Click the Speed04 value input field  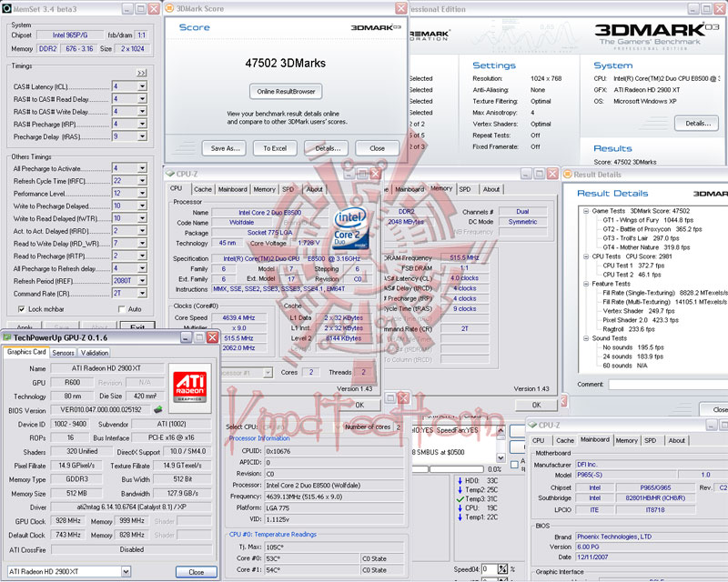point(489,569)
